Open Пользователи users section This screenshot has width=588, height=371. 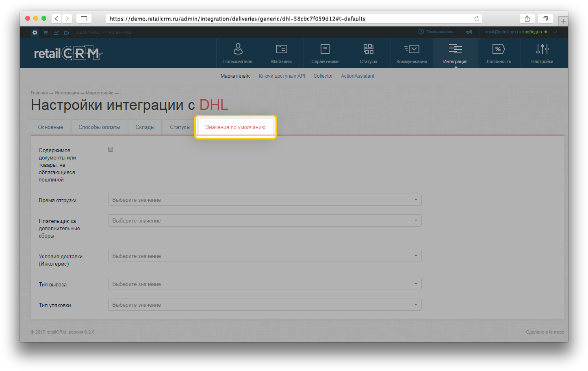[238, 53]
